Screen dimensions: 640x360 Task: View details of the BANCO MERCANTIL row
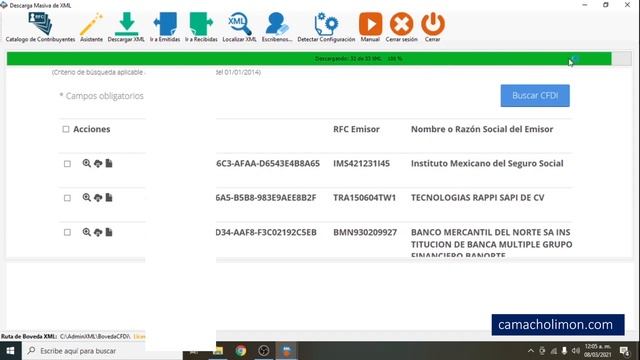[87, 232]
